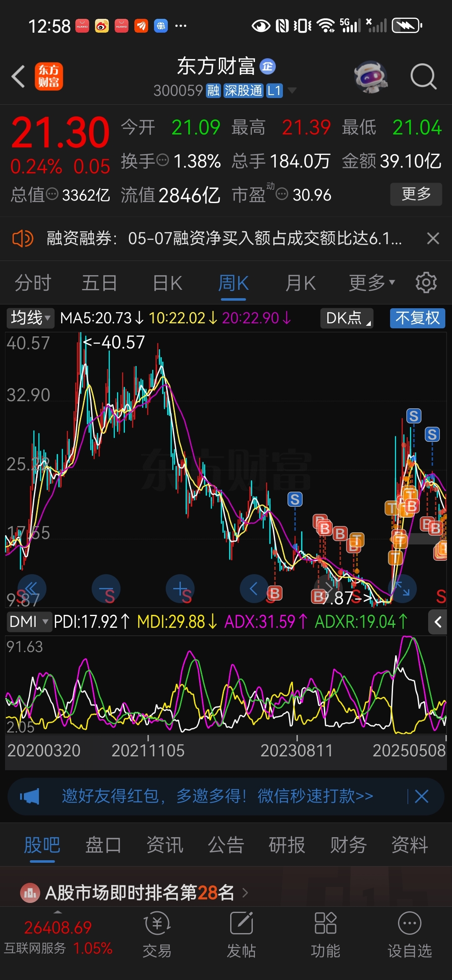Tap the 20211105 date label
The width and height of the screenshot is (452, 980).
tap(148, 750)
